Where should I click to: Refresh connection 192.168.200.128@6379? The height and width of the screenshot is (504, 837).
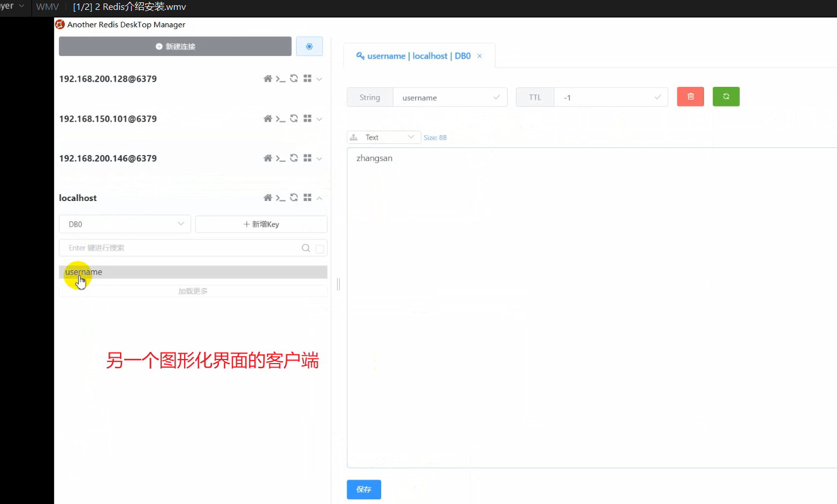pos(294,79)
